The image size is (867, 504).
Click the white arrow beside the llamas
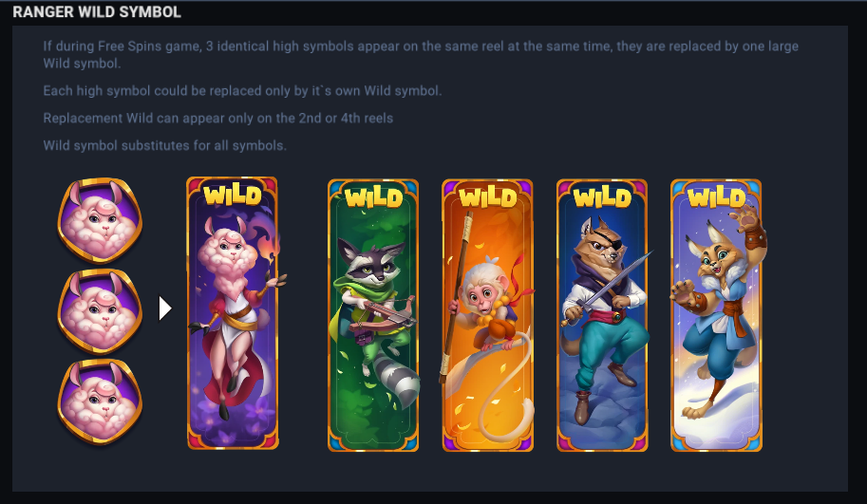pos(165,308)
